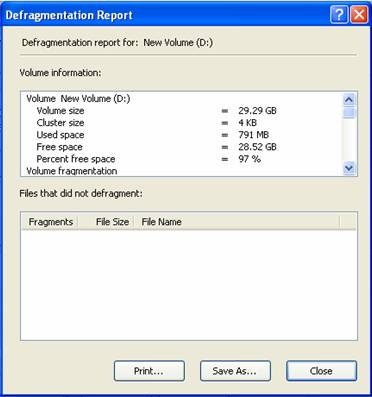Select the 'Used space' label

coord(60,135)
